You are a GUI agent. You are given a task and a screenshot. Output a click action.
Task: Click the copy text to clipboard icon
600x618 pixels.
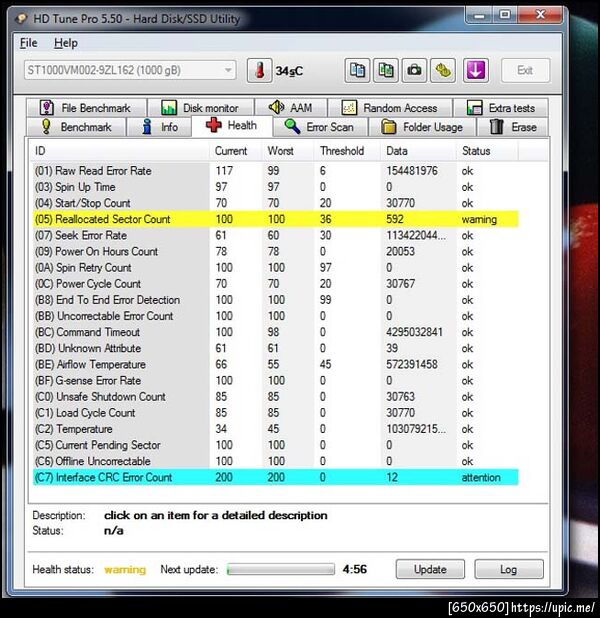coord(357,71)
